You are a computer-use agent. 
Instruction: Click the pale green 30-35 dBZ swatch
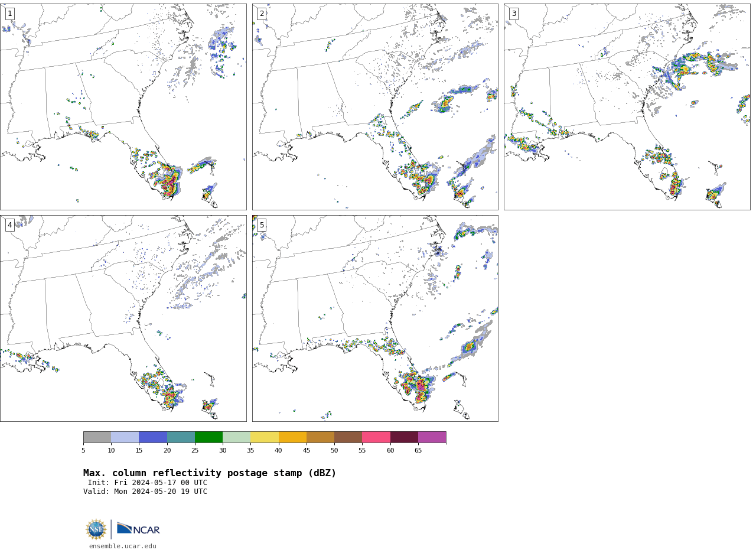coord(236,437)
